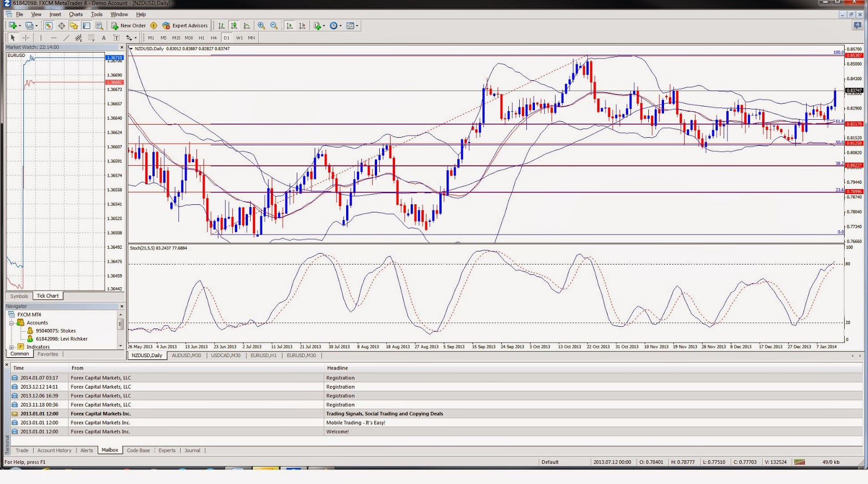
Task: Toggle the Auto Scroll icon
Action: [x=289, y=25]
